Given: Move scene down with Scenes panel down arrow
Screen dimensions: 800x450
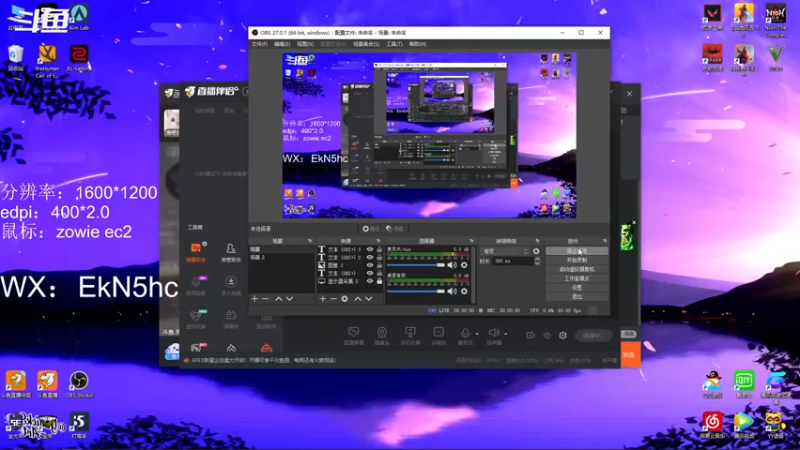Looking at the screenshot, I should pyautogui.click(x=289, y=299).
